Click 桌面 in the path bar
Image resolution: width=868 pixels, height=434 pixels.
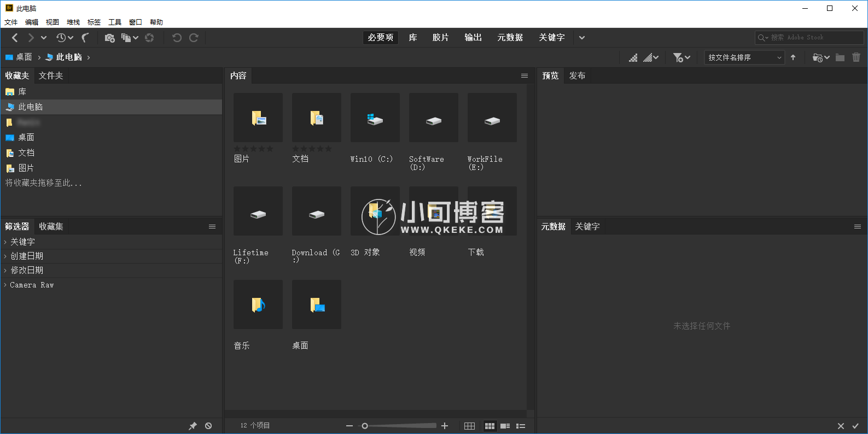tap(19, 57)
